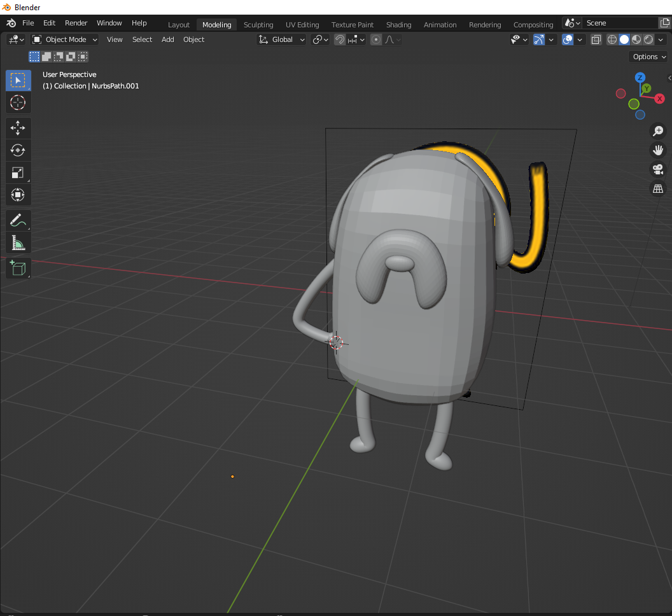Open the overlays options dropdown arrow
This screenshot has height=616, width=672.
coord(580,40)
